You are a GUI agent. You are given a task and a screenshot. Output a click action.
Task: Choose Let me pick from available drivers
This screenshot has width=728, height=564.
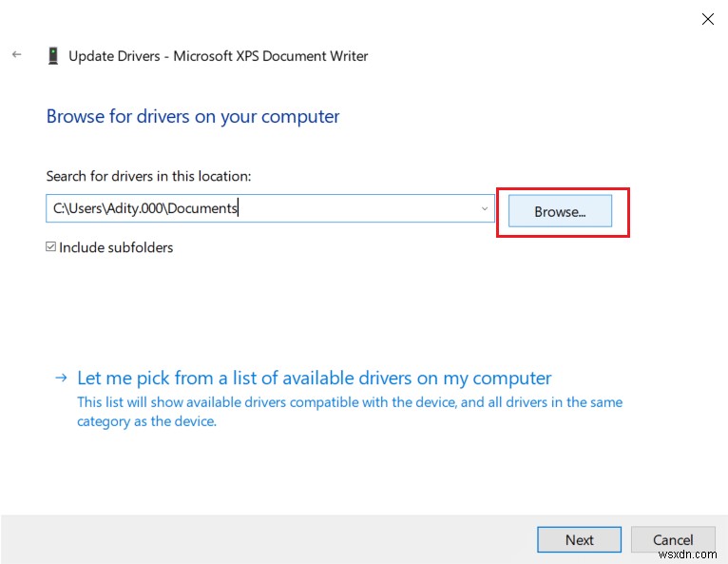315,379
